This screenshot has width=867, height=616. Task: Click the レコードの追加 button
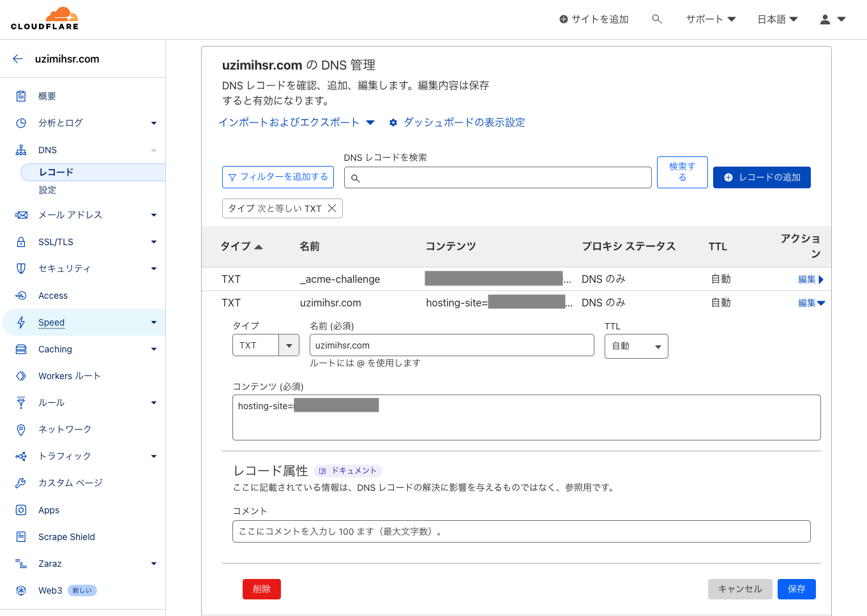pyautogui.click(x=762, y=177)
